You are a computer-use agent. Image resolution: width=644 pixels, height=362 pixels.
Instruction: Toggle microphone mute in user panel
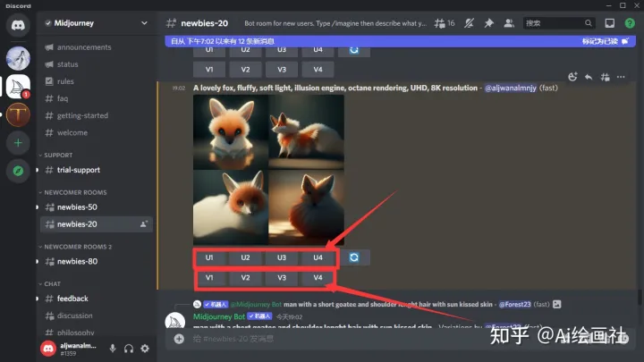[x=113, y=348]
